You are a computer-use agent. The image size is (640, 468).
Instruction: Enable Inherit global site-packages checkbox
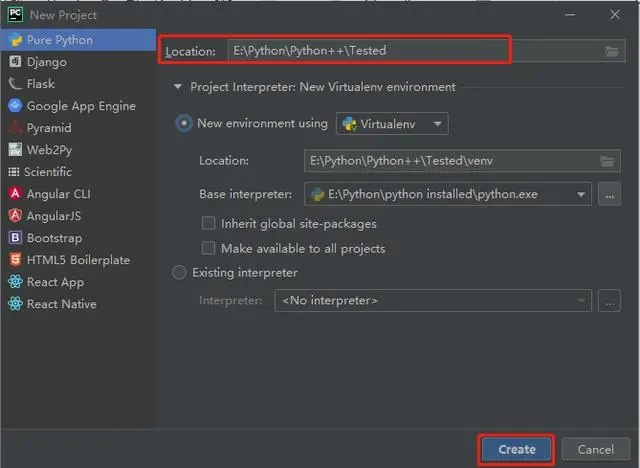click(x=209, y=224)
